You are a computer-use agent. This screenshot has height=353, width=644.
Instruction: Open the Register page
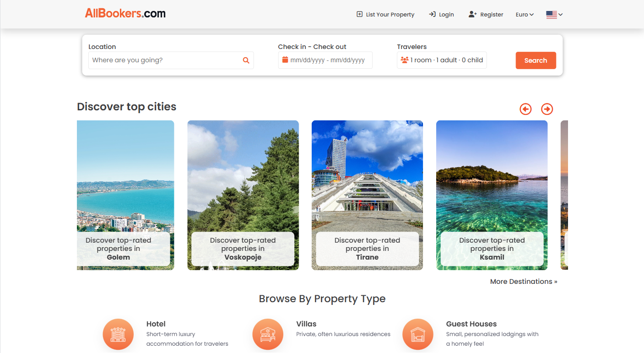[486, 15]
